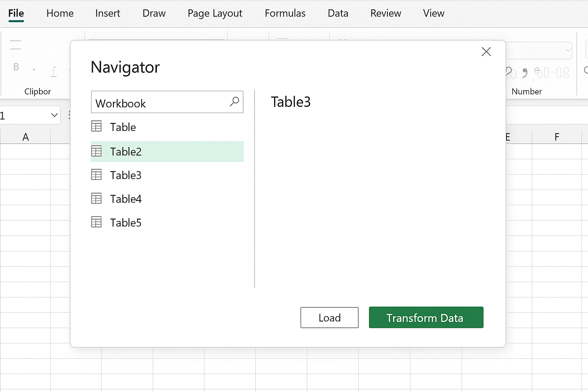
Task: Select Table4 in the Navigator list
Action: click(167, 199)
